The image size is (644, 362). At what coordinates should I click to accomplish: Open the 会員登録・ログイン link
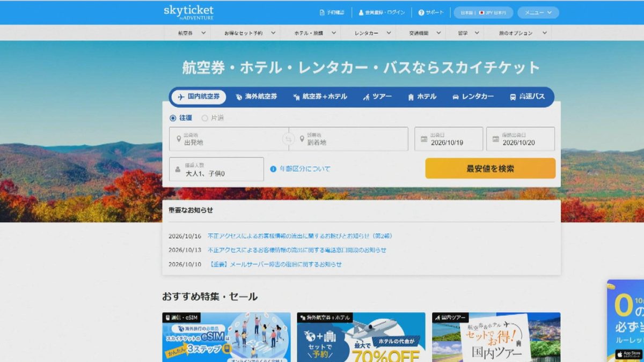pos(382,12)
